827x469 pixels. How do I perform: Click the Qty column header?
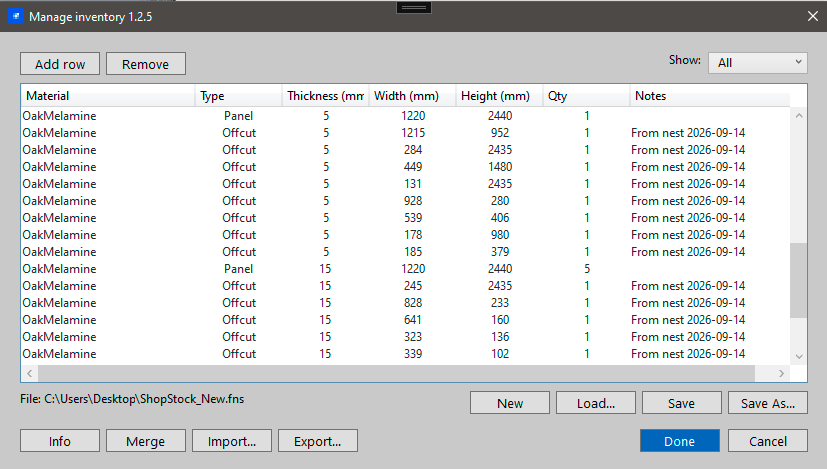(586, 96)
